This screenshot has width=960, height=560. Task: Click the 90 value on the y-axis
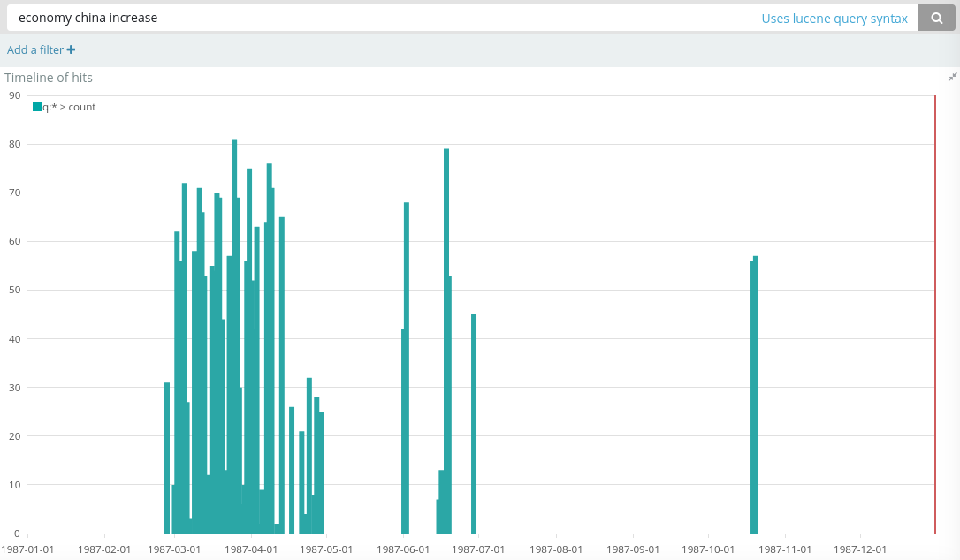[x=15, y=95]
